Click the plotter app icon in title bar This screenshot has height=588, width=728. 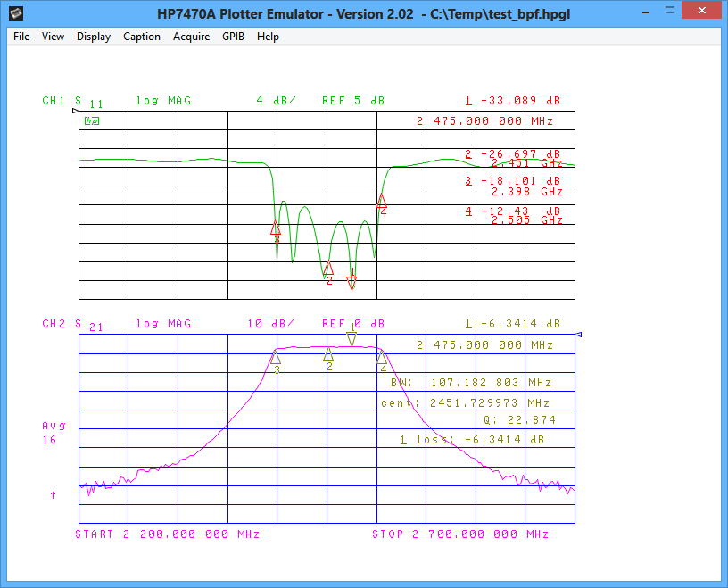14,13
